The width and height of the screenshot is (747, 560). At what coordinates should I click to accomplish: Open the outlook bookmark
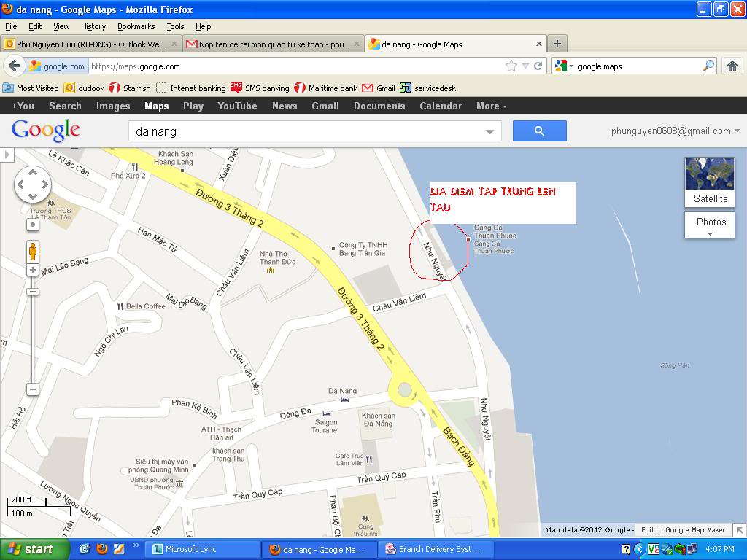(x=85, y=87)
